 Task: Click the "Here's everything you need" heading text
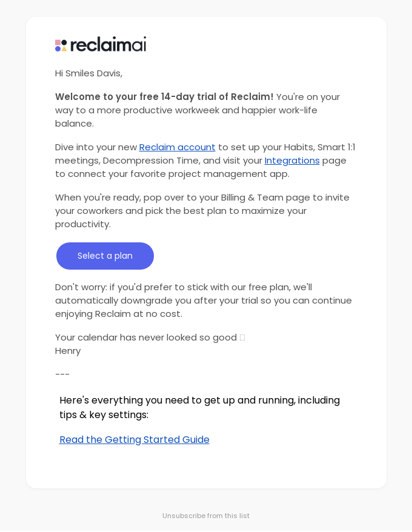click(199, 401)
